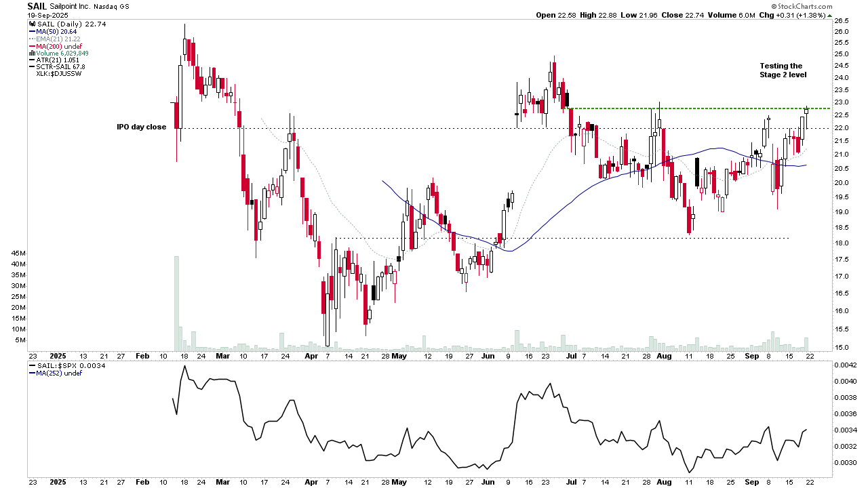Click the 'IPO day close' annotation
868x488 pixels.
click(x=141, y=127)
